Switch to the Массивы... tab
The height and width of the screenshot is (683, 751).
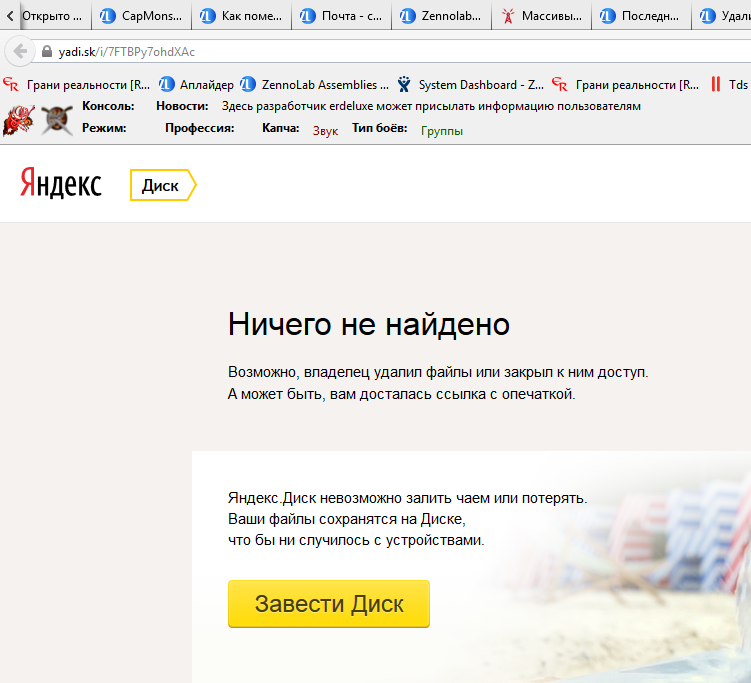click(542, 16)
